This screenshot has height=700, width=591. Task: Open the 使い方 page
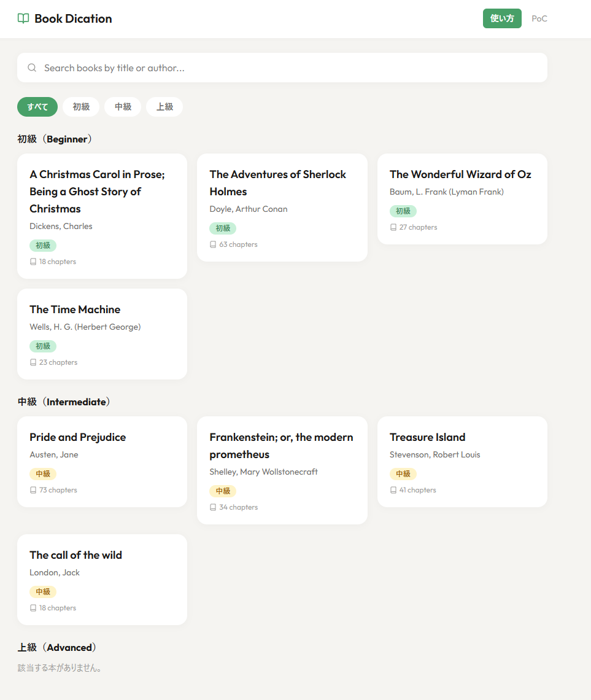click(x=502, y=18)
